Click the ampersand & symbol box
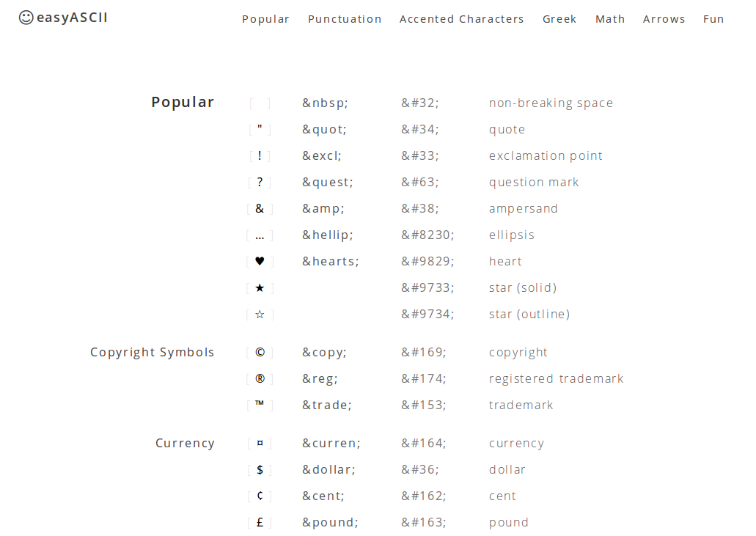This screenshot has height=536, width=756. pyautogui.click(x=260, y=209)
